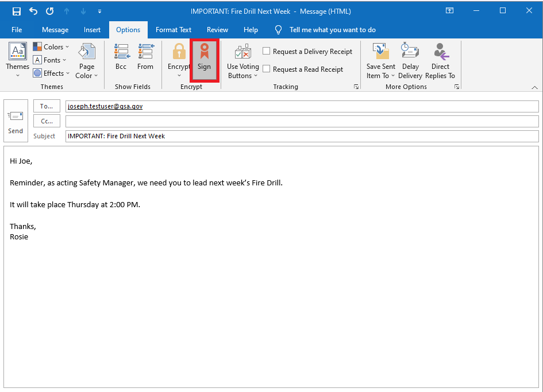Viewport: 543px width, 392px height.
Task: Open the Effects dropdown
Action: coord(51,73)
